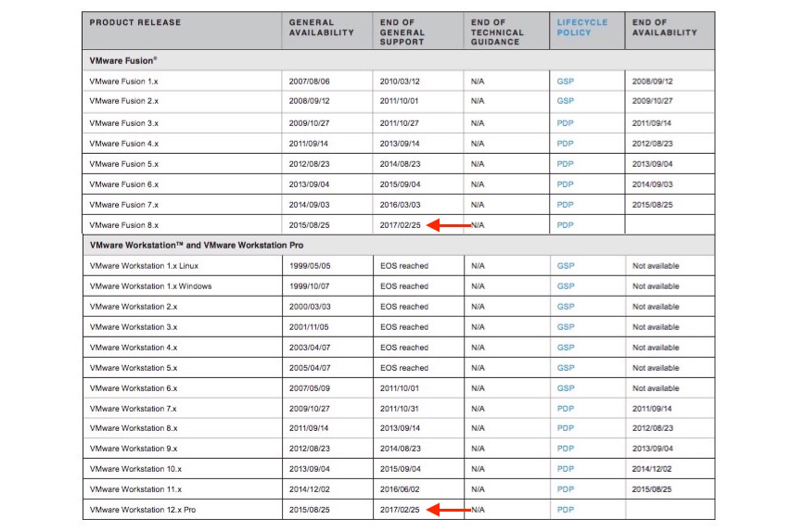Viewport: 804px width, 532px height.
Task: Select Fusion 4.x support end date 2013/09/14
Action: click(400, 144)
